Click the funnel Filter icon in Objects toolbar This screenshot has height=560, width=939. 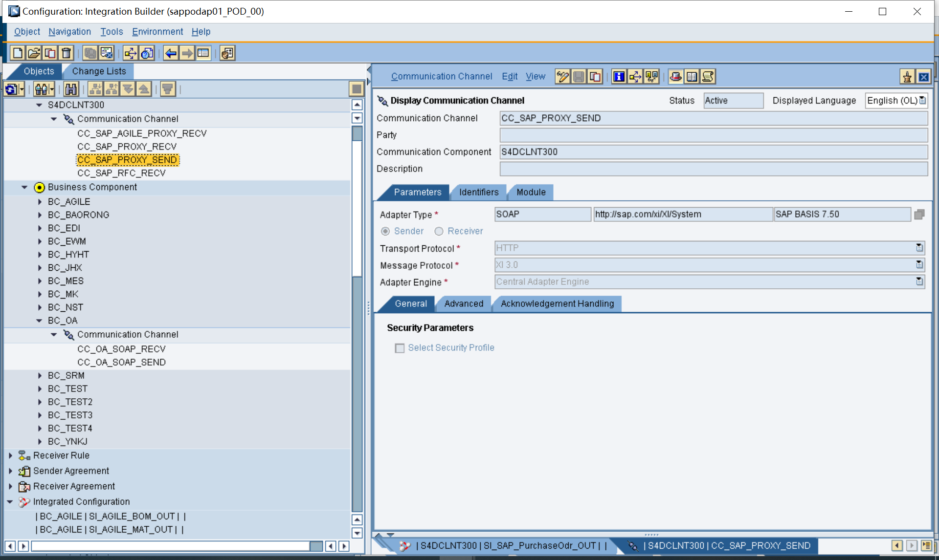[x=168, y=89]
